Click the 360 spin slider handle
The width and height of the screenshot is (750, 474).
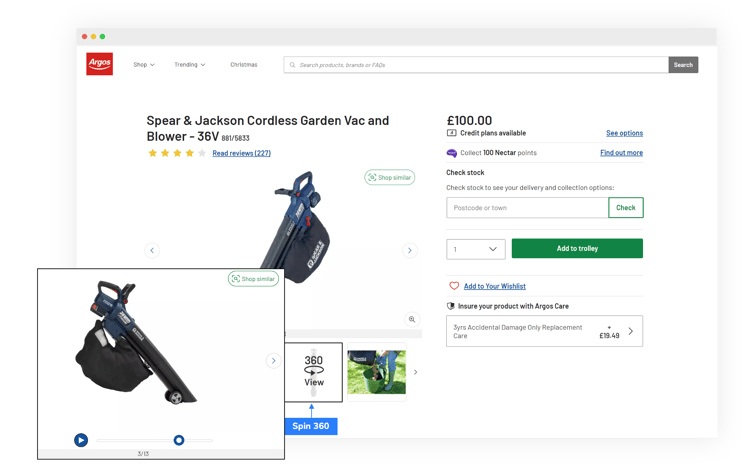click(179, 440)
